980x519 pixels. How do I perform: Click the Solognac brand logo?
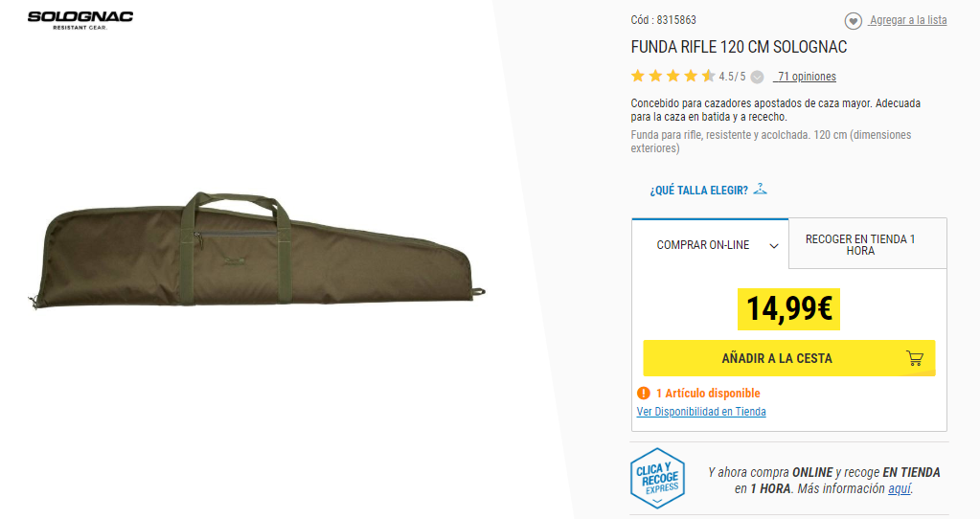tap(80, 19)
